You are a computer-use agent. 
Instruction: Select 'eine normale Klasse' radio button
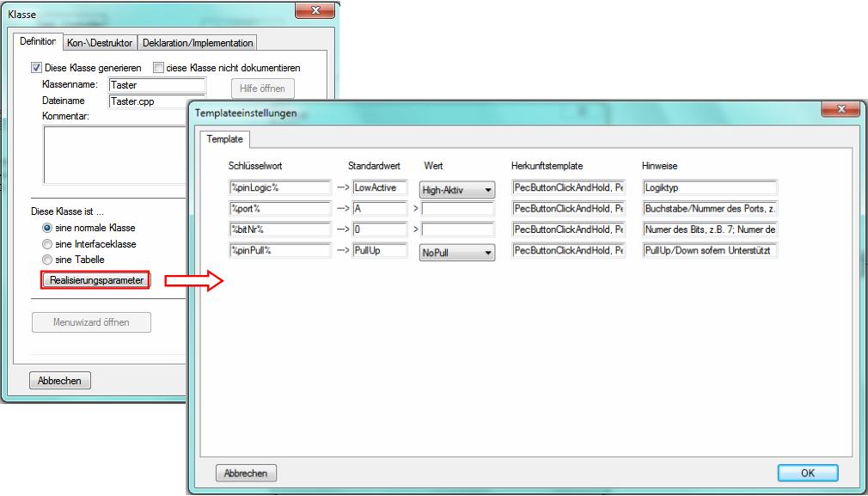(47, 228)
